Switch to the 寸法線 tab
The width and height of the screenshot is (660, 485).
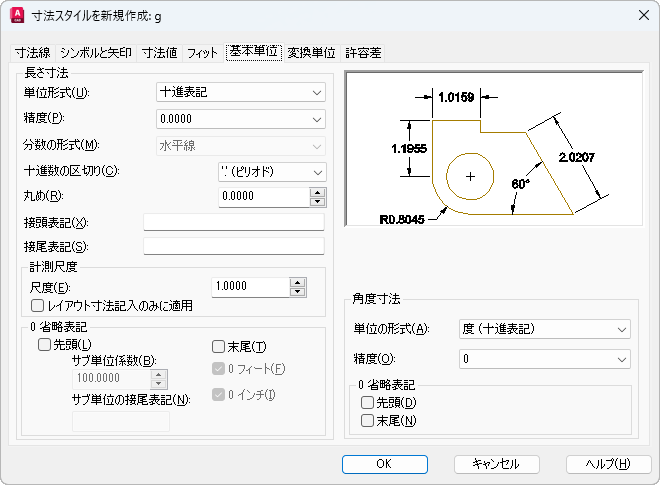click(32, 53)
